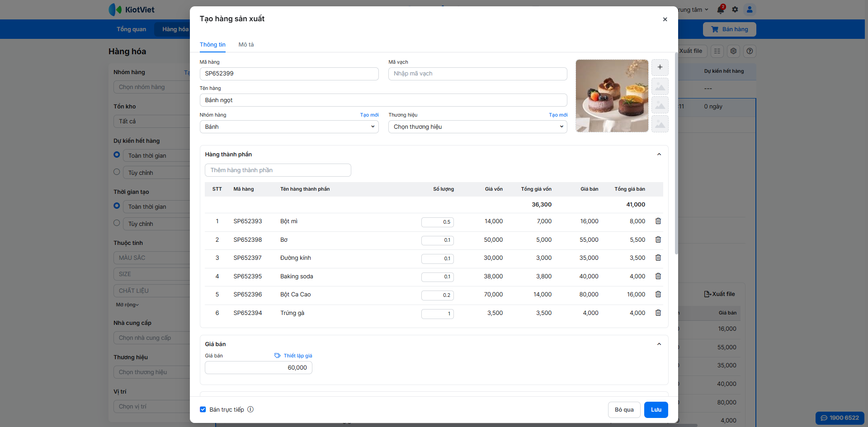This screenshot has width=868, height=427.
Task: Open the Nhóm hàng dropdown showing Bánh
Action: tap(289, 127)
